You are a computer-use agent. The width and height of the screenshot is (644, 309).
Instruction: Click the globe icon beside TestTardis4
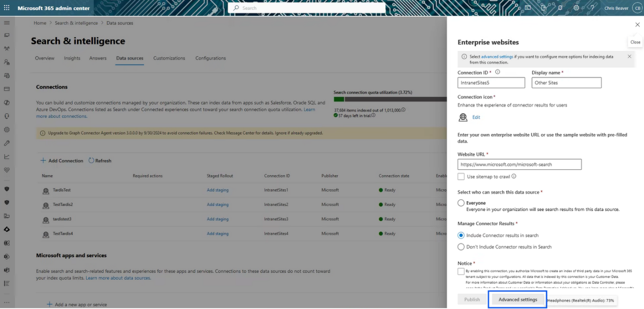click(46, 234)
